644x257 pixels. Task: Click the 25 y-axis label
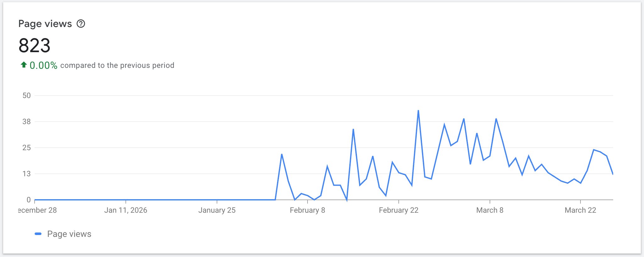[x=27, y=148]
